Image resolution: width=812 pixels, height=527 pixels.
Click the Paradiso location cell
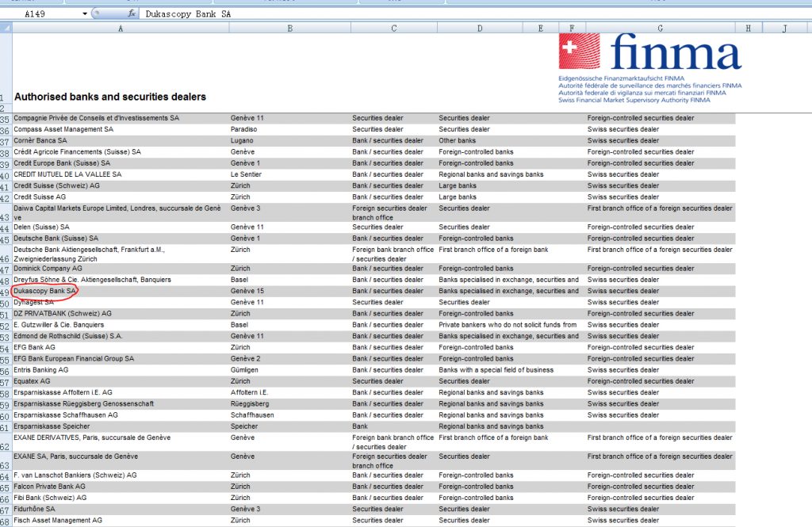coord(290,129)
